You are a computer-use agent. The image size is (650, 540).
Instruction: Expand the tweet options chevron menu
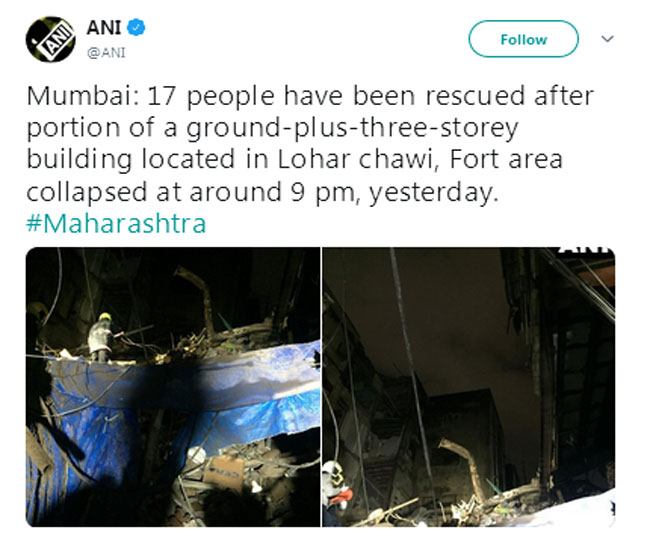point(607,39)
